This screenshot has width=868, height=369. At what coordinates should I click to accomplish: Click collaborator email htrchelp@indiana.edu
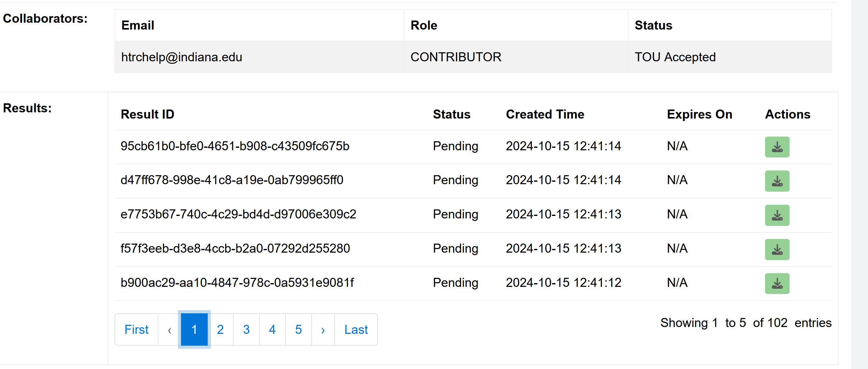181,57
